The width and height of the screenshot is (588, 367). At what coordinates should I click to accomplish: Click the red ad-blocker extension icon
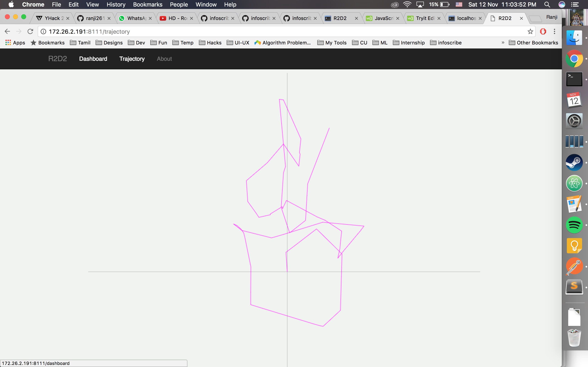coord(543,32)
